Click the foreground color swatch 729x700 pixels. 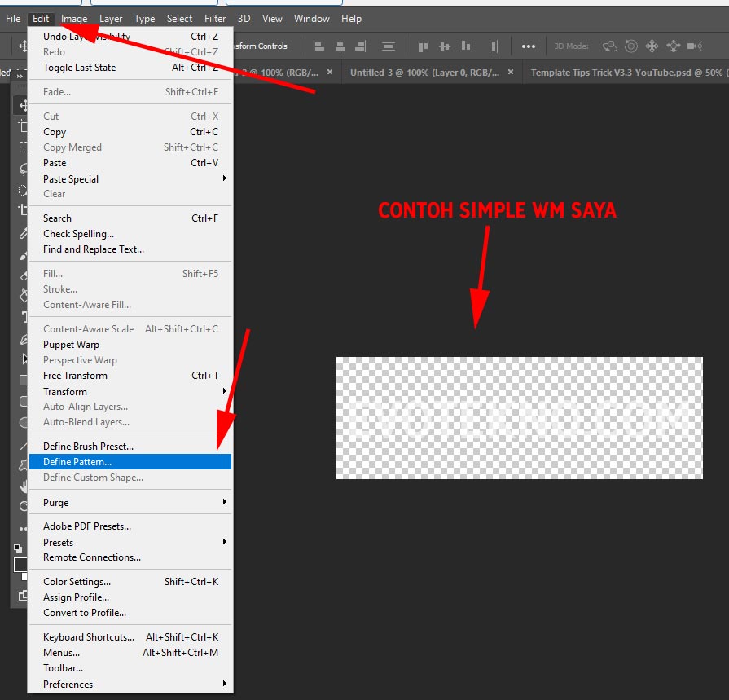[20, 565]
